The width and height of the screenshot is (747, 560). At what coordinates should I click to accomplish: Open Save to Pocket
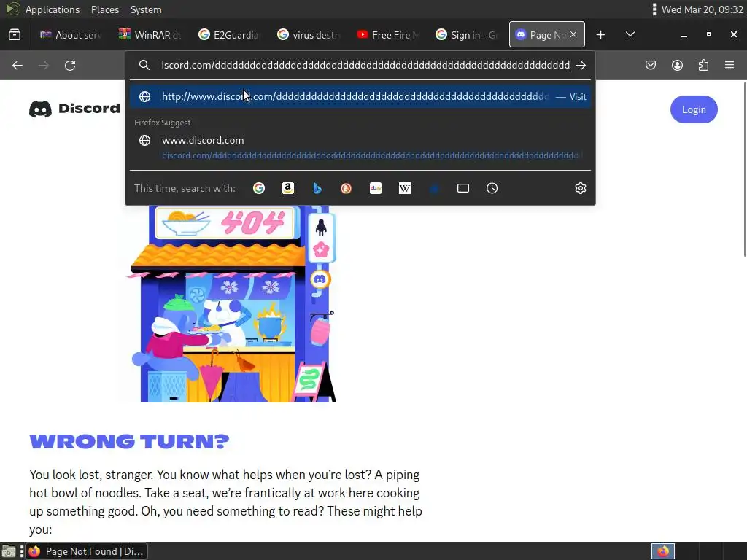650,65
